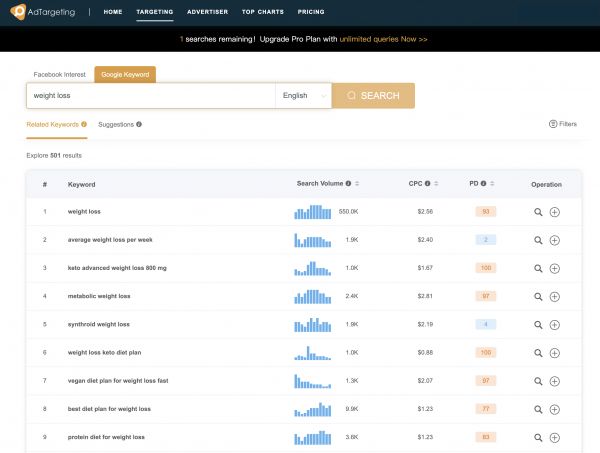600x453 pixels.
Task: Click keyword text protein diet for weight loss
Action: click(106, 437)
